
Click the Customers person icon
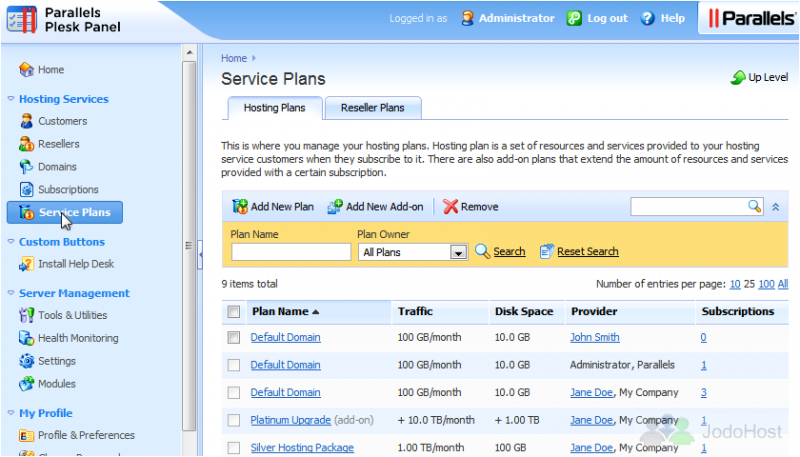coord(26,121)
